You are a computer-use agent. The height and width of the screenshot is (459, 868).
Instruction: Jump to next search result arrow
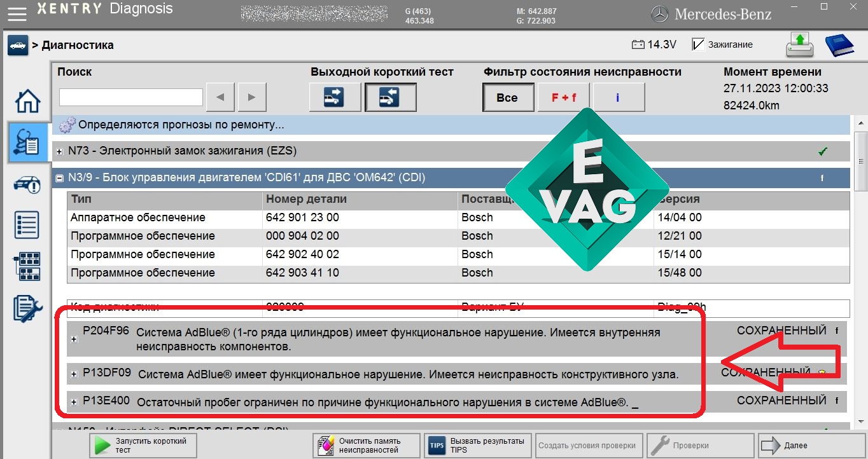252,97
